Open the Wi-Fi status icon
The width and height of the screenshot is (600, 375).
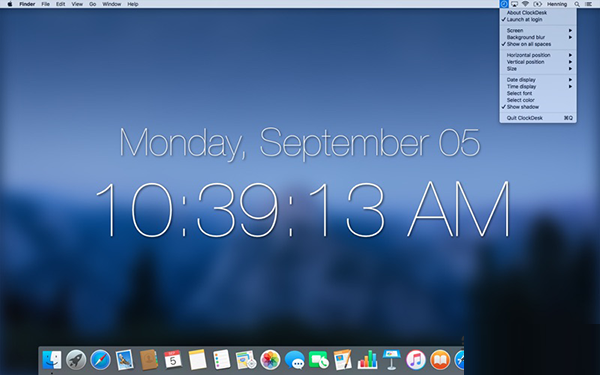pos(525,4)
